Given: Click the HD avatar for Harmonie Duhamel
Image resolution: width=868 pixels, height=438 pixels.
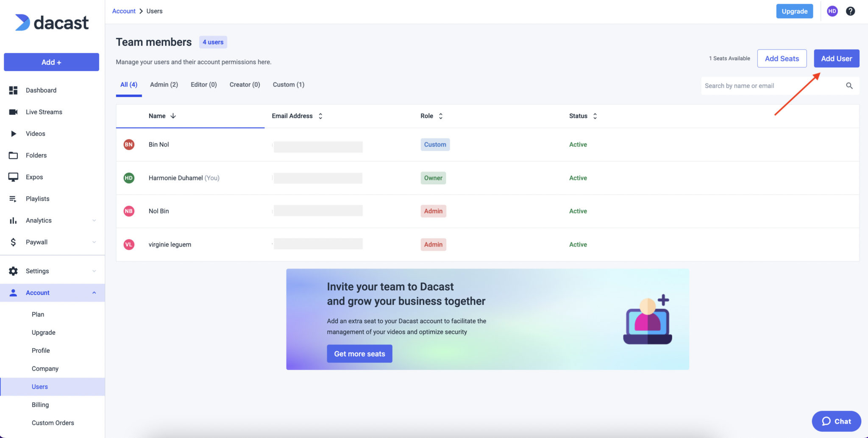Looking at the screenshot, I should (129, 178).
